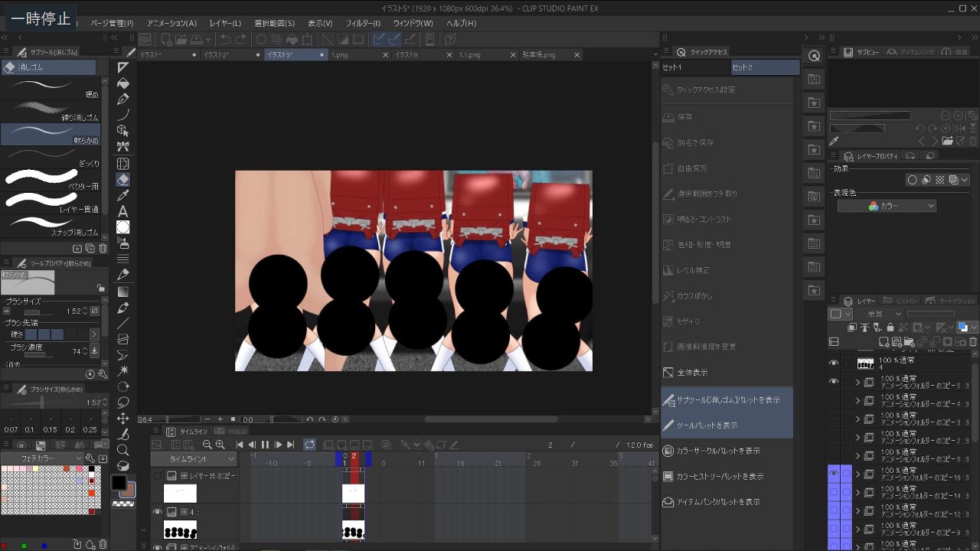Toggle border effect circle in Layer Property
The width and height of the screenshot is (980, 551).
tap(913, 180)
